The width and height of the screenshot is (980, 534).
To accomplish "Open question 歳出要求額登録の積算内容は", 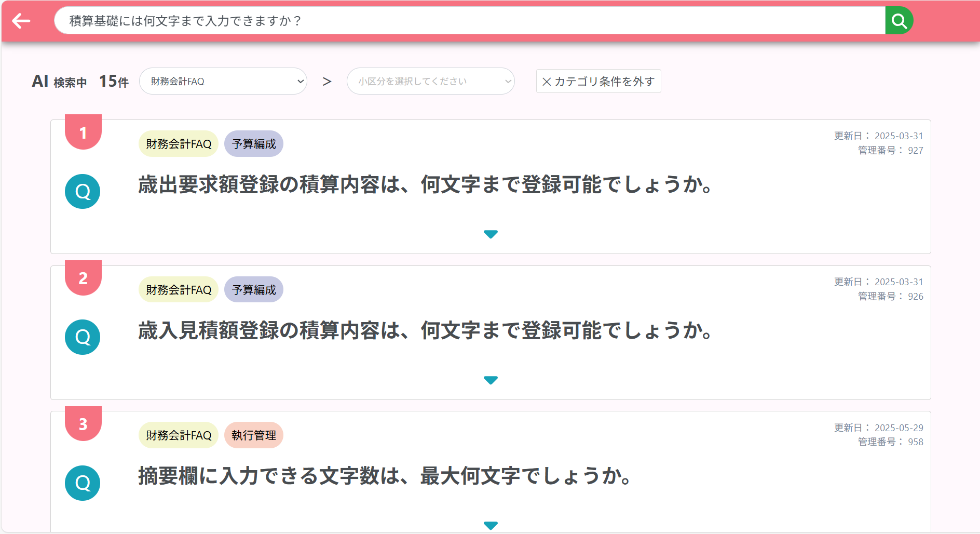I will point(426,185).
